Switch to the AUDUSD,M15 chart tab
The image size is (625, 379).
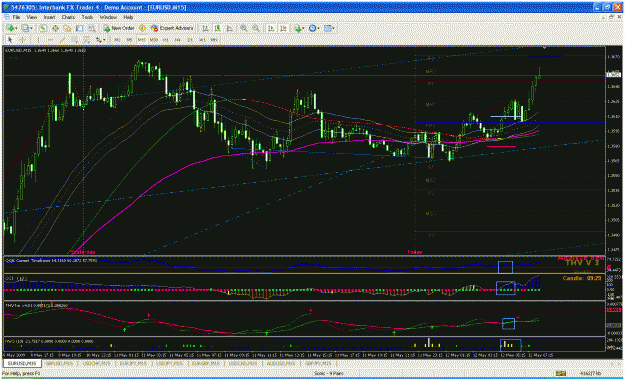point(281,363)
